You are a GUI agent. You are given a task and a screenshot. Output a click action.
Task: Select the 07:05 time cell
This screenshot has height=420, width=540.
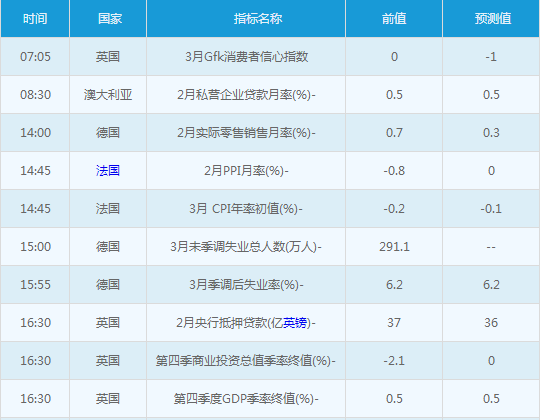35,57
